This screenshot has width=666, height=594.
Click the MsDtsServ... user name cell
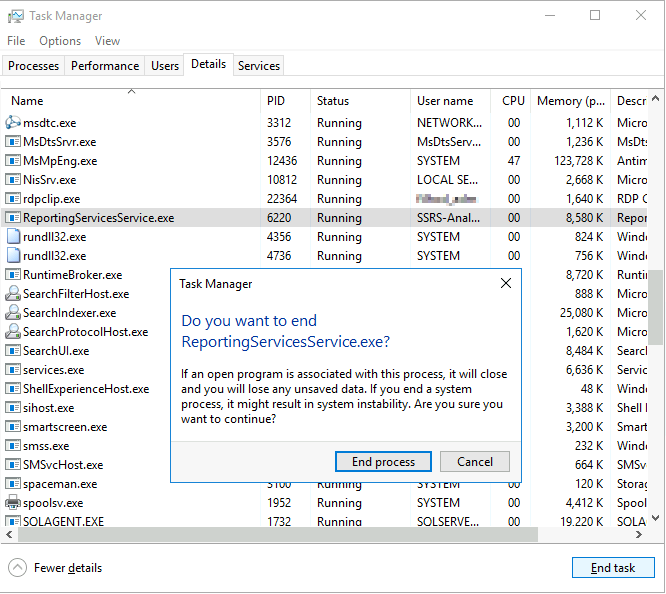coord(449,141)
